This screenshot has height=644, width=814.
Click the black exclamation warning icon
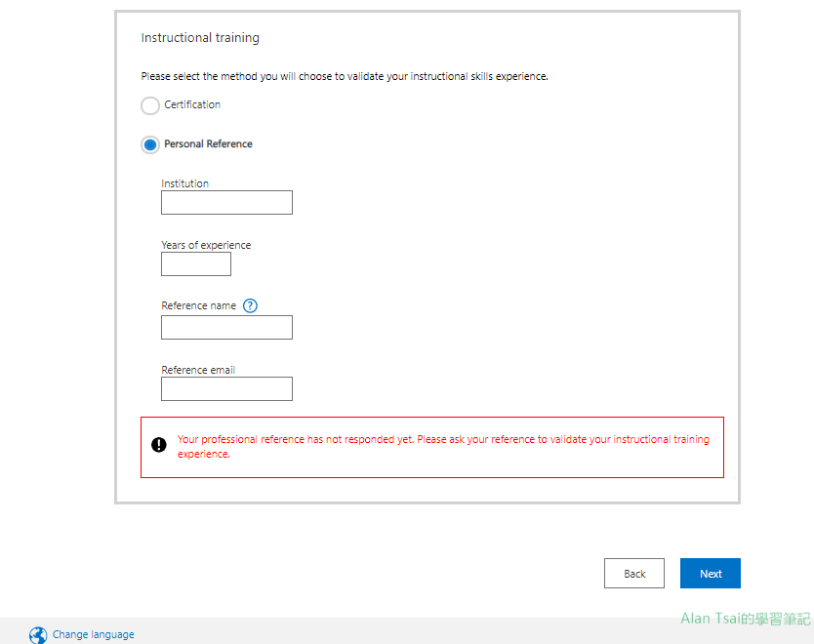coord(159,445)
